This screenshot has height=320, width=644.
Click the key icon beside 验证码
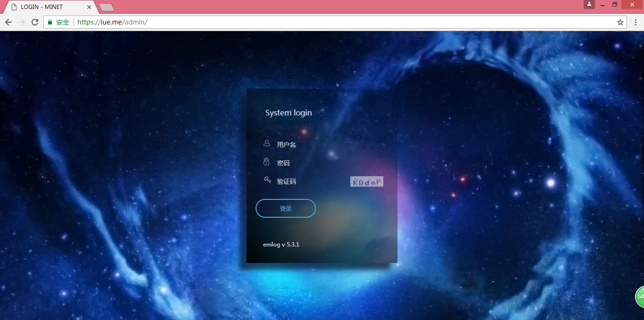pos(267,180)
